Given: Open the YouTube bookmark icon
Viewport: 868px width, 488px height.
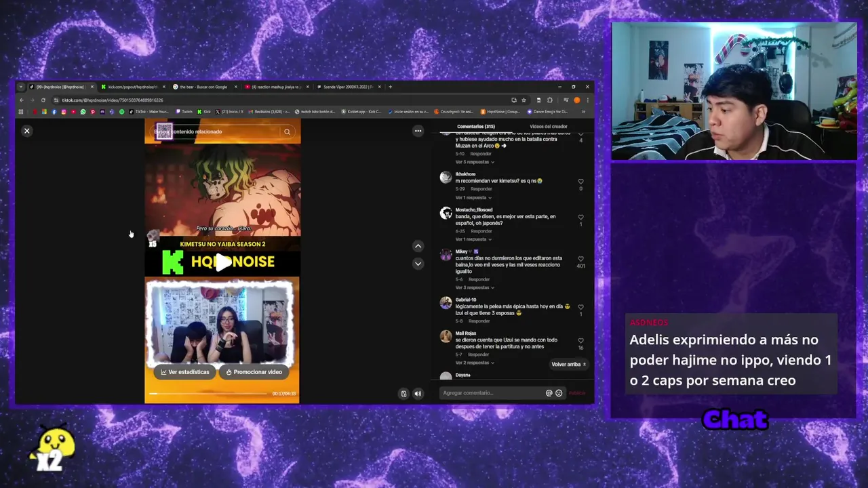Looking at the screenshot, I should click(73, 112).
